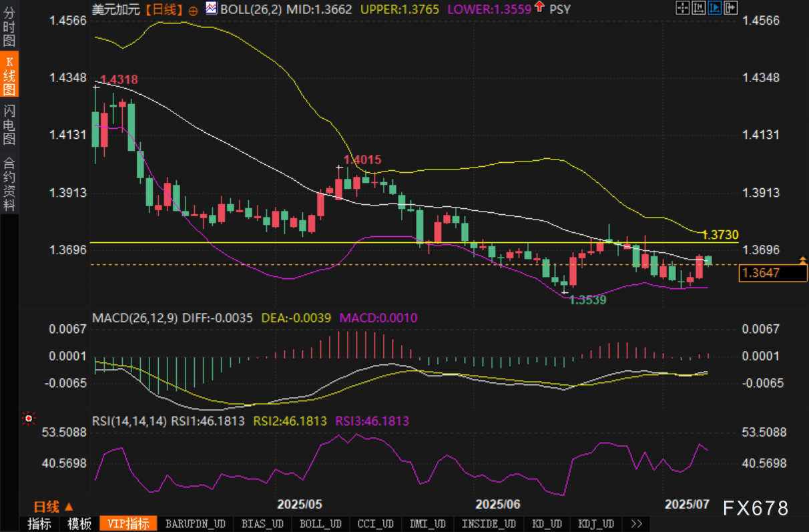Click the BOLL indicator chart icon
This screenshot has height=532, width=809.
tap(211, 9)
